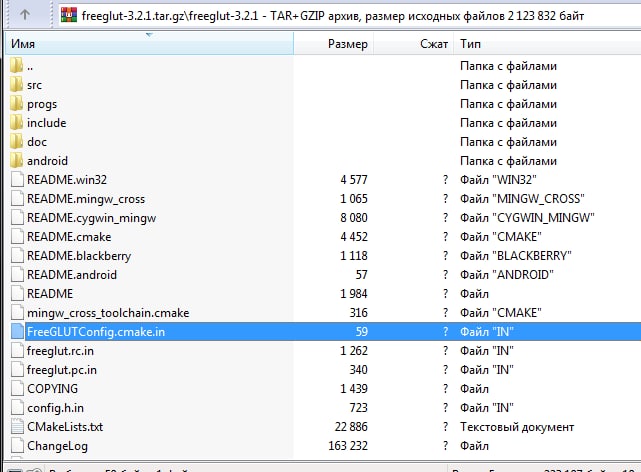Select README.win32 file name

click(x=67, y=179)
